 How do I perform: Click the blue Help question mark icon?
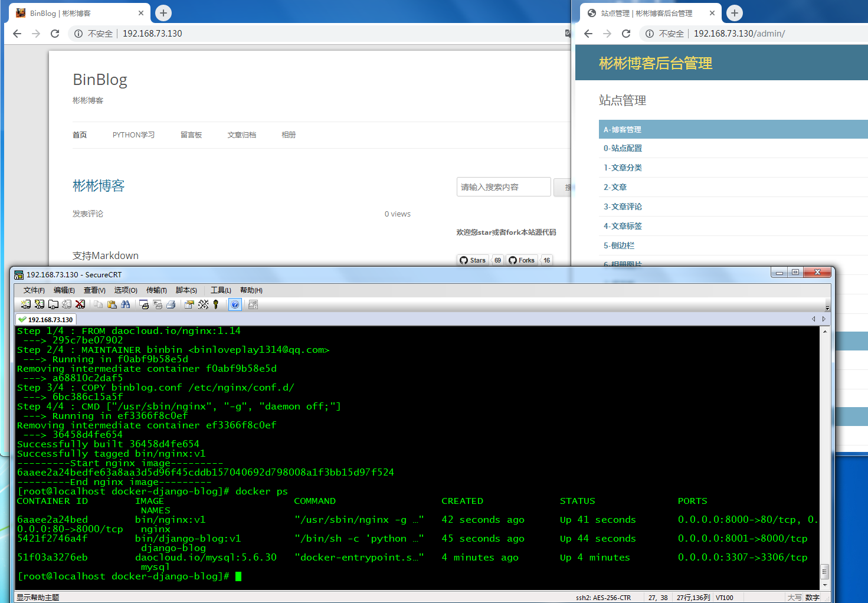click(x=235, y=304)
